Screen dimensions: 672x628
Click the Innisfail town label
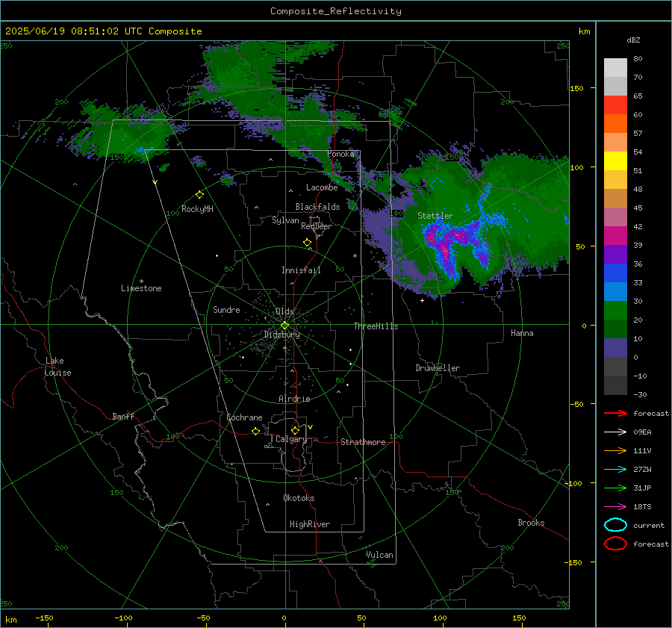pyautogui.click(x=301, y=270)
